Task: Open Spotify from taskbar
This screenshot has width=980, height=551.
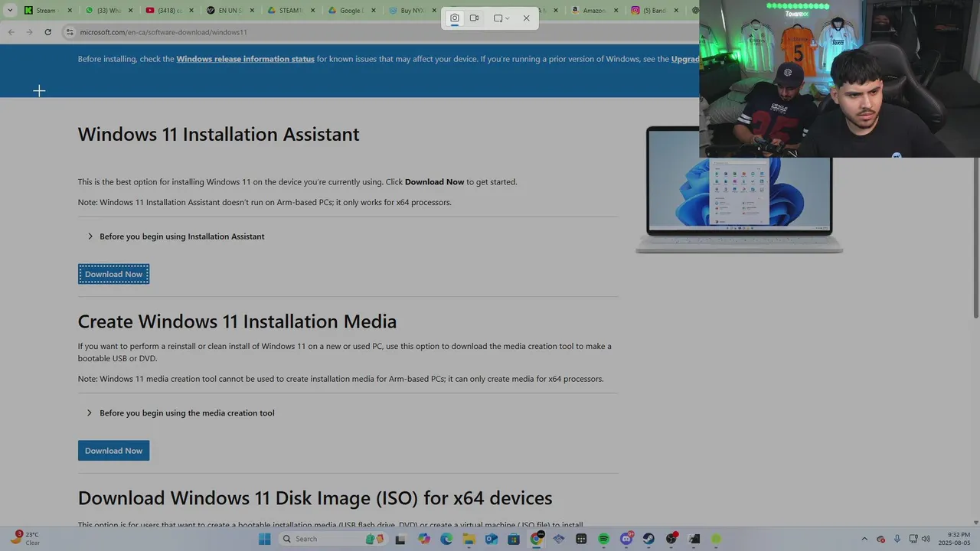Action: pos(603,539)
